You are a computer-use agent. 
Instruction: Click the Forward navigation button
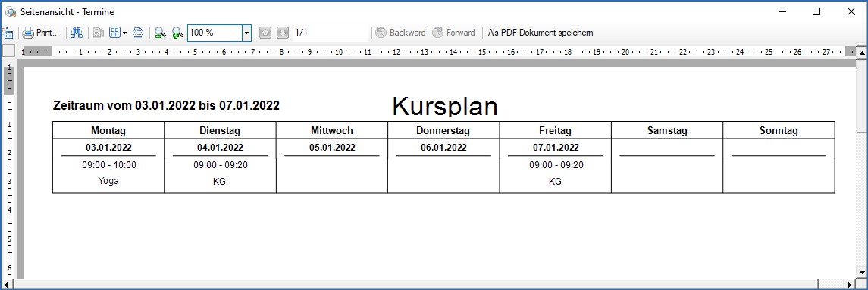(x=453, y=33)
